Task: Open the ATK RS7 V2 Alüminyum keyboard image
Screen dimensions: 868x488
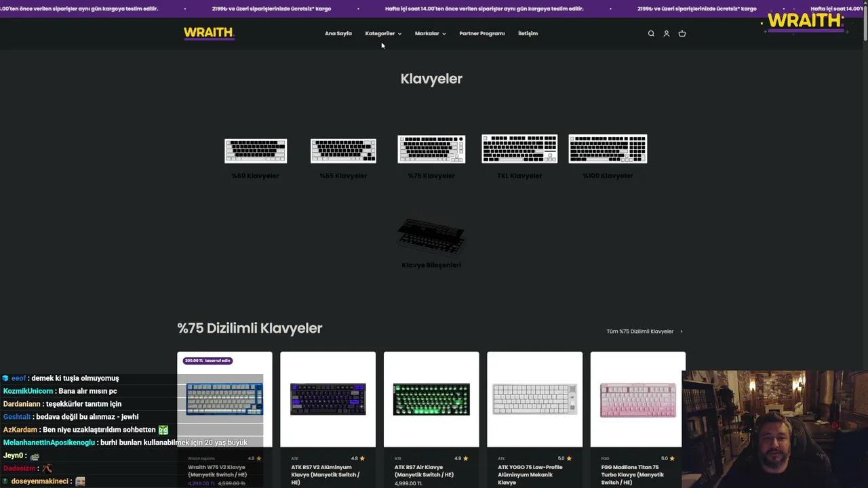Action: coord(328,399)
